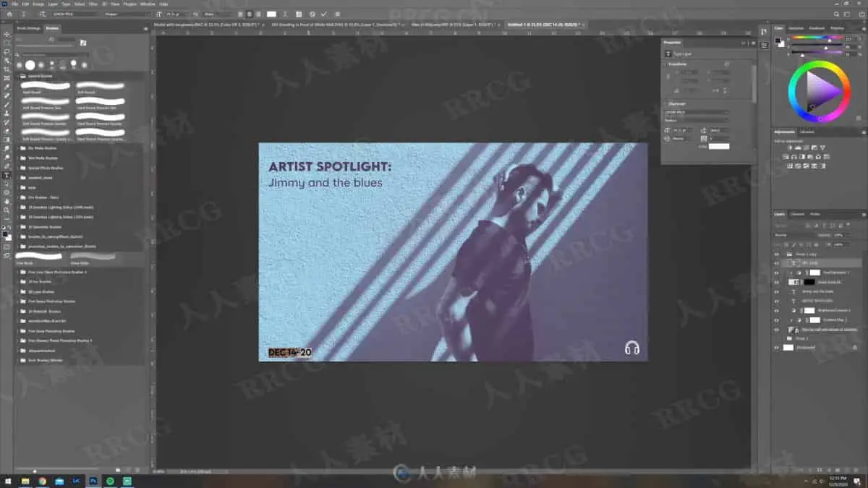Select the Move tool
This screenshot has height=488, width=868.
coord(8,34)
